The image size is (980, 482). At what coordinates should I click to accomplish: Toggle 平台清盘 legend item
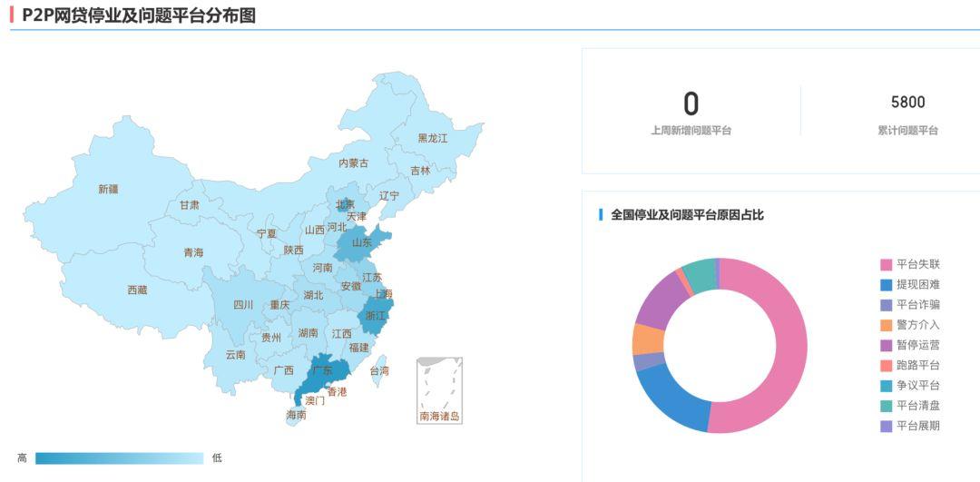coord(910,405)
